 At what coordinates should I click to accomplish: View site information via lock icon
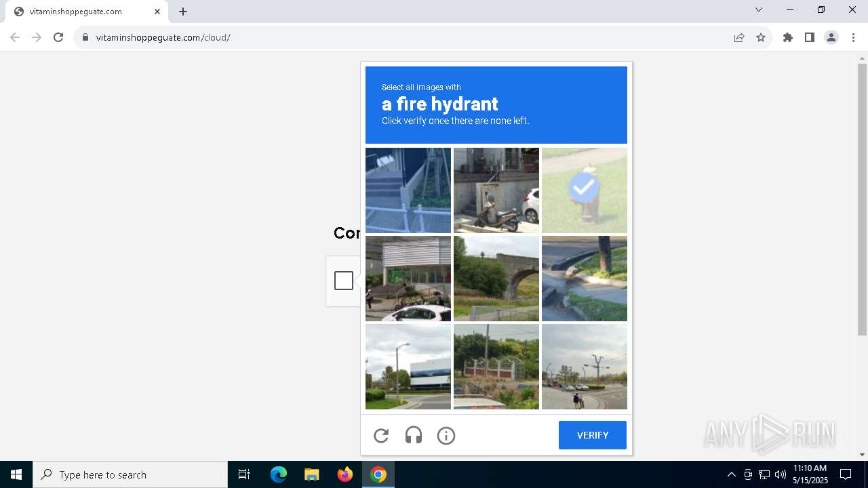[x=85, y=37]
